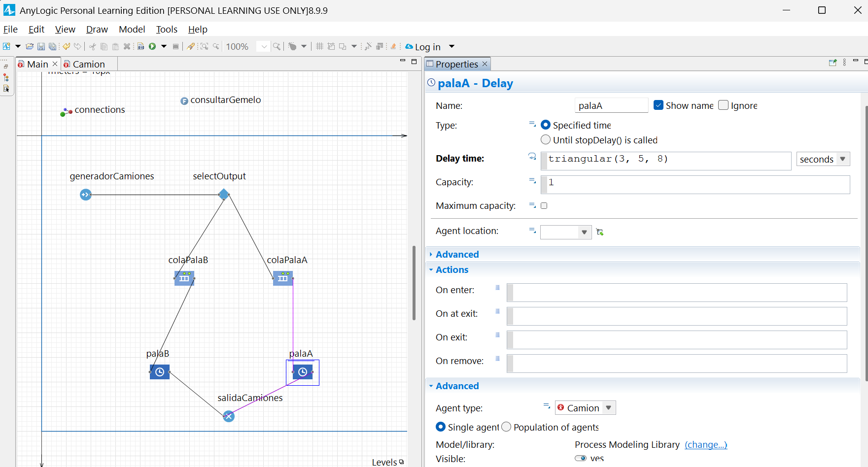Click the (change...) library link
This screenshot has height=467, width=868.
[x=706, y=445]
